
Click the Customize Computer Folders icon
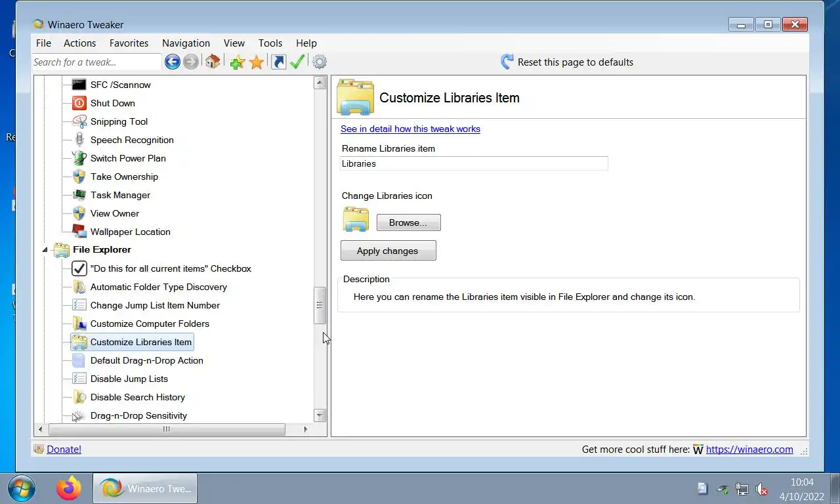coord(79,324)
